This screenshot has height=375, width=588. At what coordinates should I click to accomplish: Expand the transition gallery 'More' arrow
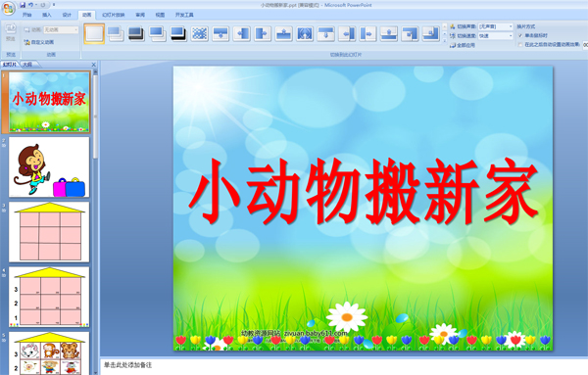[445, 41]
